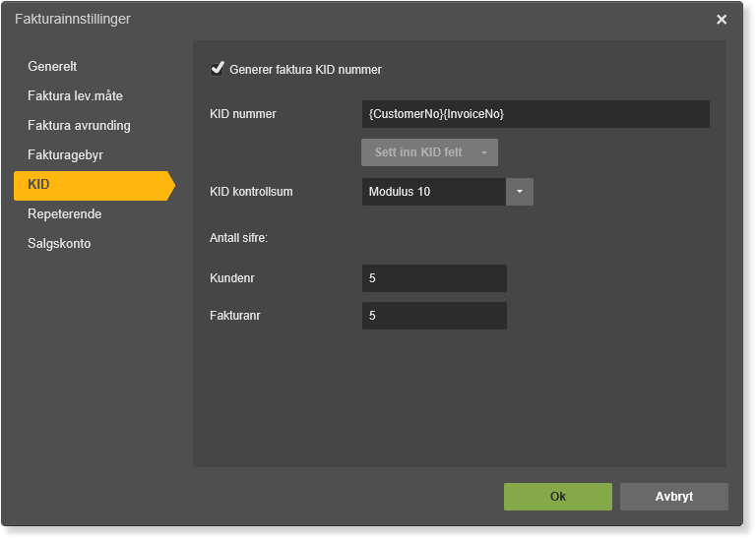Click the Generer faktura KID nummer label

305,70
